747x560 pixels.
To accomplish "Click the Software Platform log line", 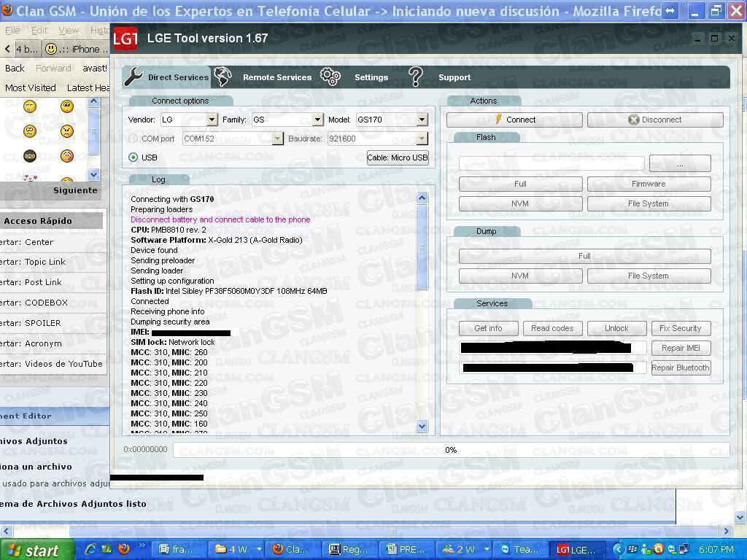I will [x=217, y=240].
